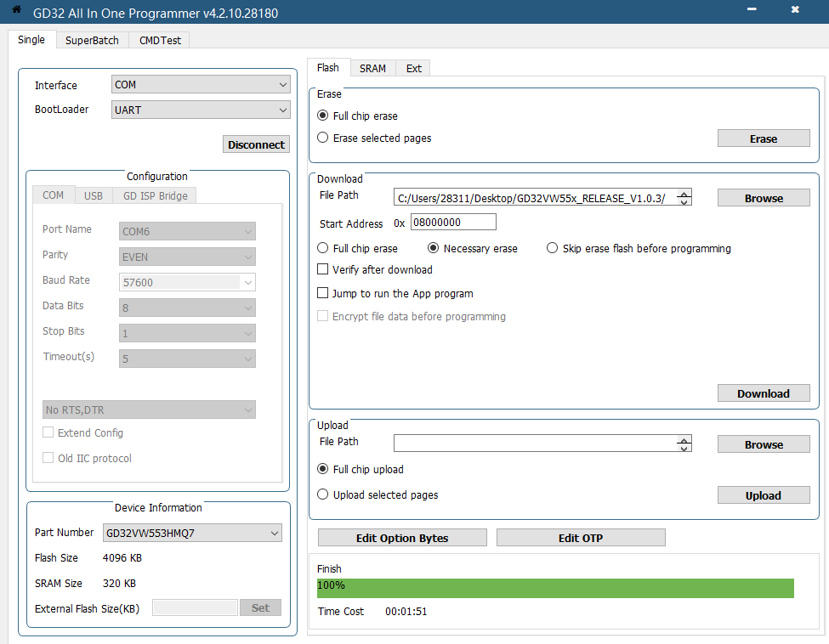Open the Stop Bits dropdown

point(187,333)
